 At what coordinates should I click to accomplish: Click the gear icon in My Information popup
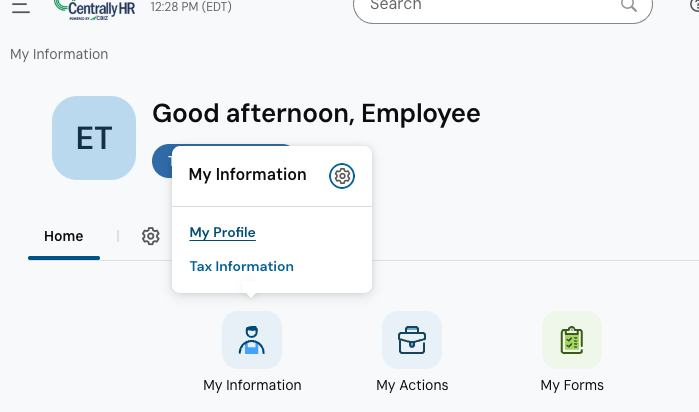[x=342, y=176]
